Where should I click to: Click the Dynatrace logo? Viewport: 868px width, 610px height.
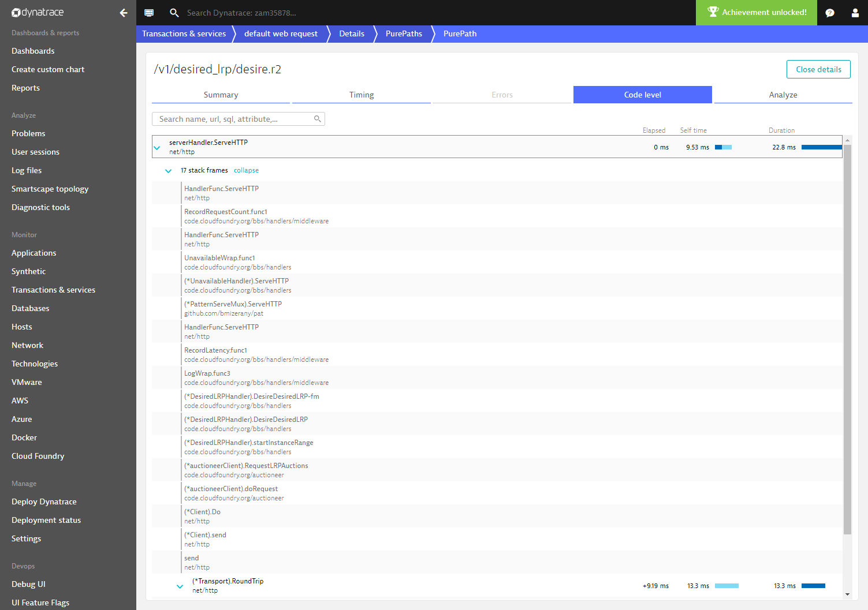pos(38,12)
